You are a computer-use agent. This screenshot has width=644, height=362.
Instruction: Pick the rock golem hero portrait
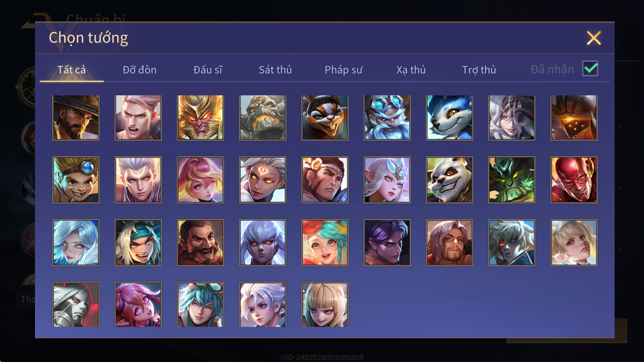pos(262,117)
